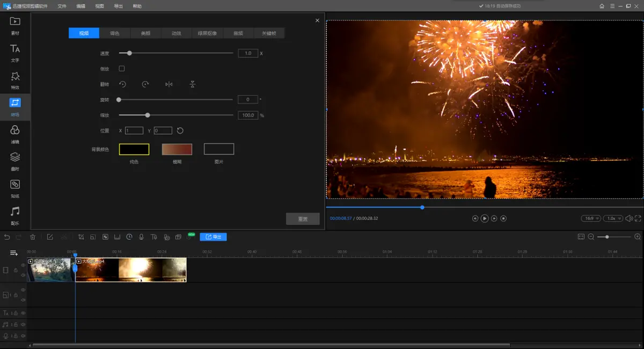Click the blue 导出 export button

(x=213, y=237)
